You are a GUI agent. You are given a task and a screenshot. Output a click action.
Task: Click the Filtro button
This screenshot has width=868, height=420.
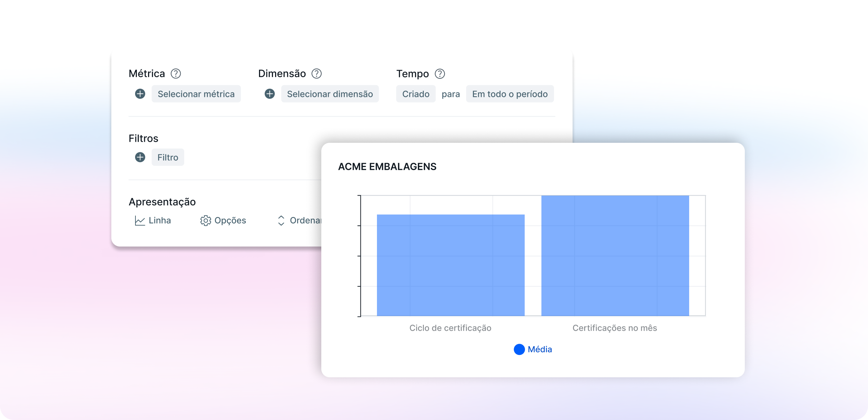click(x=168, y=157)
